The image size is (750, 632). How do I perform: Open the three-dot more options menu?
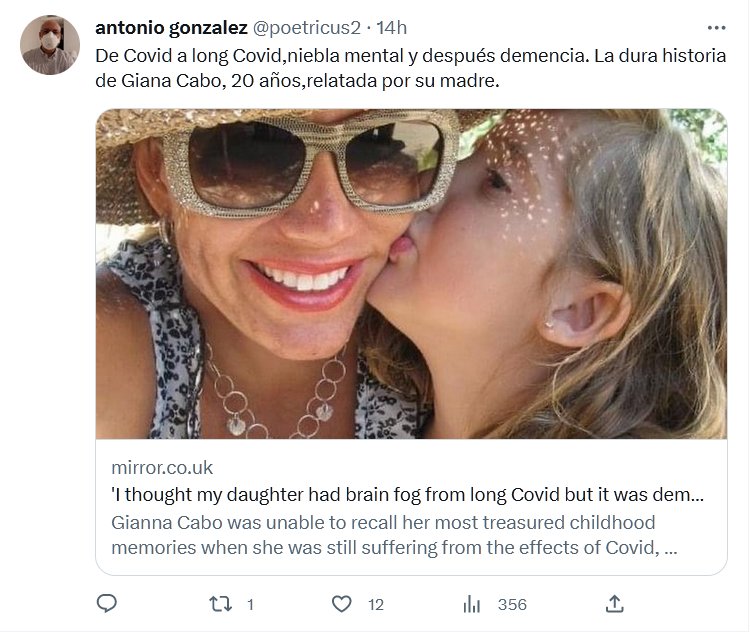coord(716,27)
